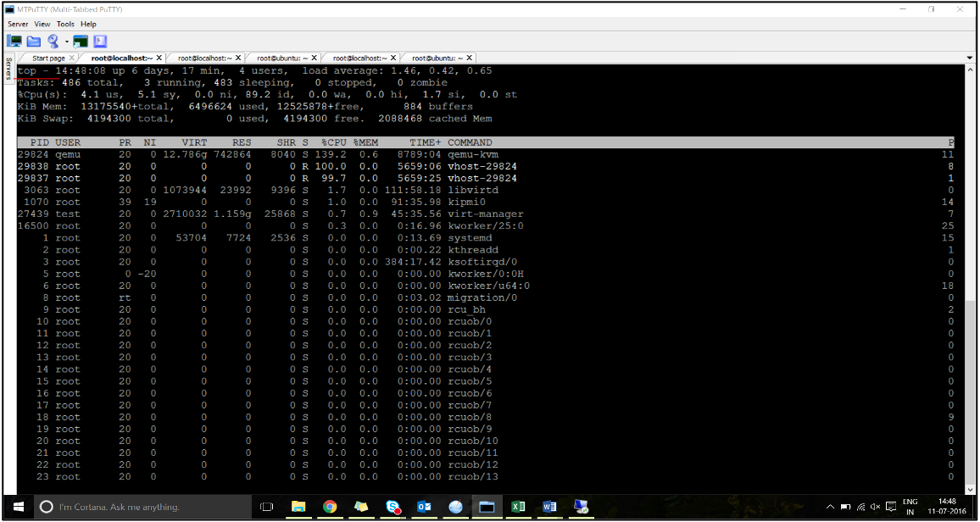The image size is (980, 522).
Task: Show hidden tray icons chevron
Action: (x=831, y=507)
